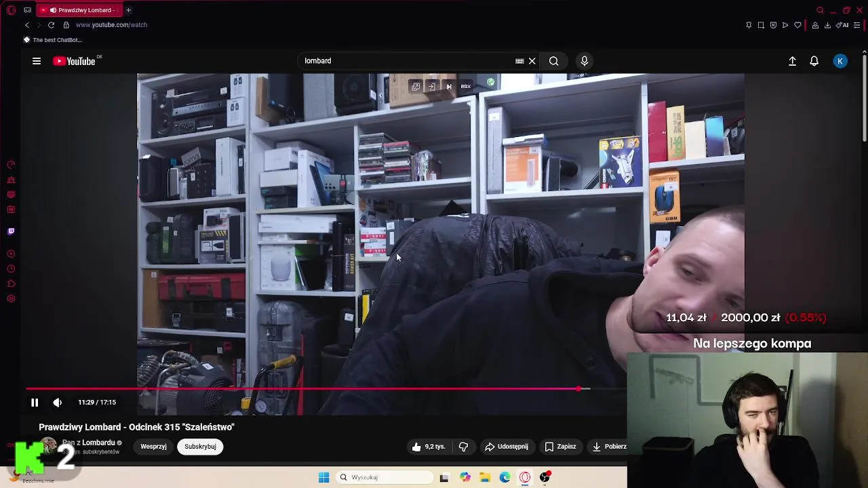868x488 pixels.
Task: Open the sidebar settings gear icon
Action: [x=11, y=299]
